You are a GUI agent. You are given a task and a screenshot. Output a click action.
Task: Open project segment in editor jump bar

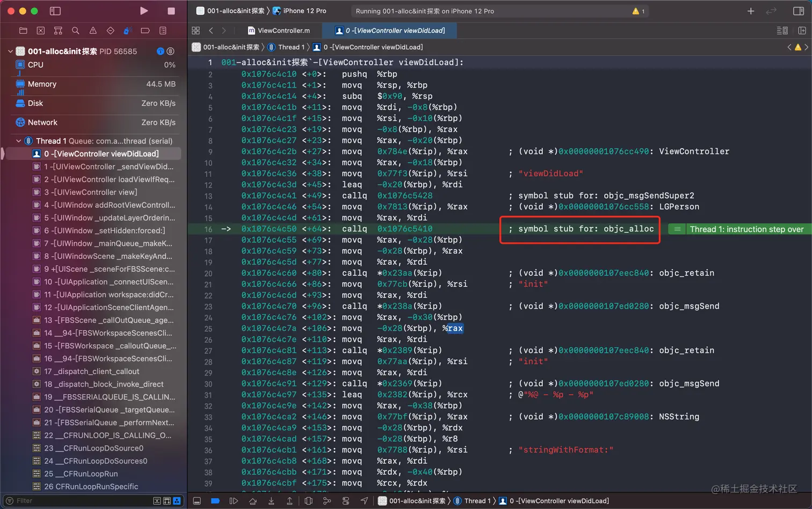click(226, 47)
